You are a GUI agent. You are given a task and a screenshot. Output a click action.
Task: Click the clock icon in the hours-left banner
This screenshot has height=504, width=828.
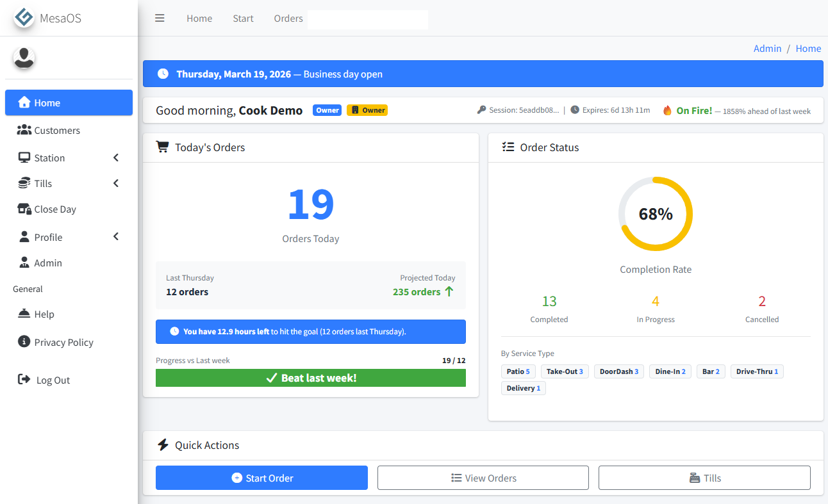pyautogui.click(x=174, y=331)
